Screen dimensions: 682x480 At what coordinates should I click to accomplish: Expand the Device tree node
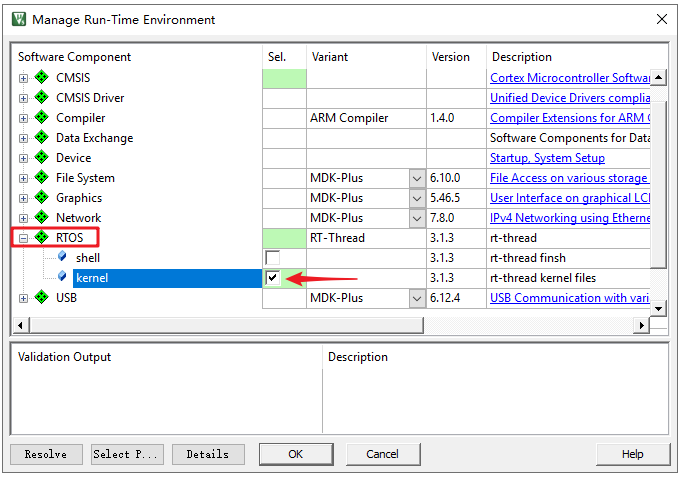[23, 158]
